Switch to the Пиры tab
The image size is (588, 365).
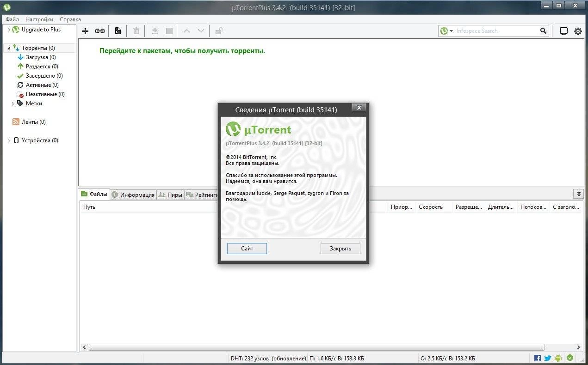click(x=170, y=194)
